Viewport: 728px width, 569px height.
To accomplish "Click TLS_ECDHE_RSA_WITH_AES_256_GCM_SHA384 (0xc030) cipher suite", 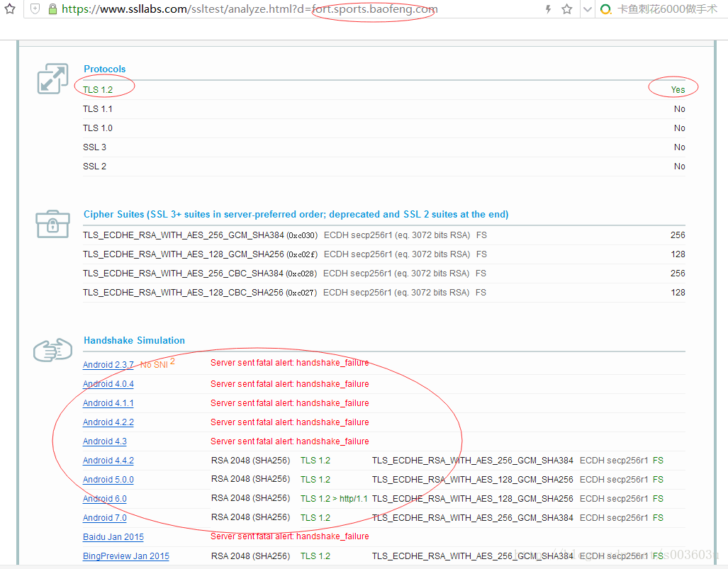I will click(200, 235).
